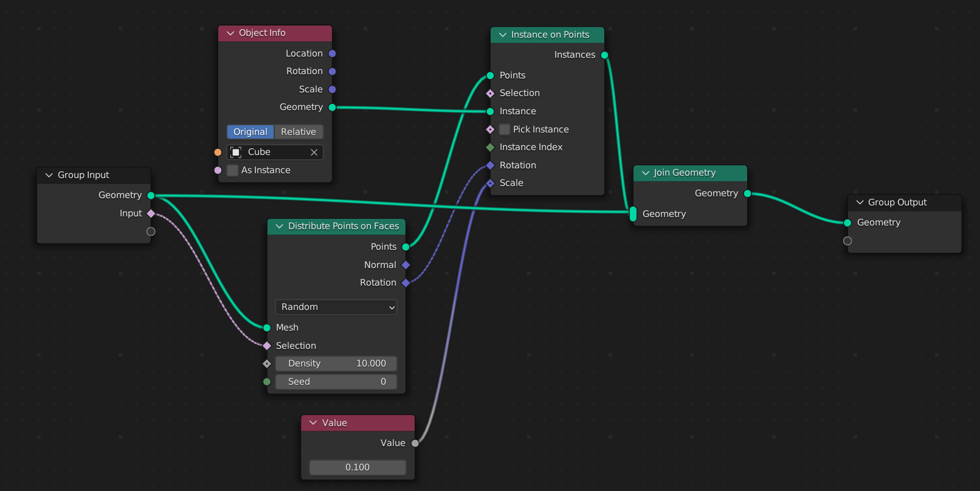This screenshot has width=980, height=491.
Task: Click the Object Info Rotation output socket
Action: tap(333, 72)
